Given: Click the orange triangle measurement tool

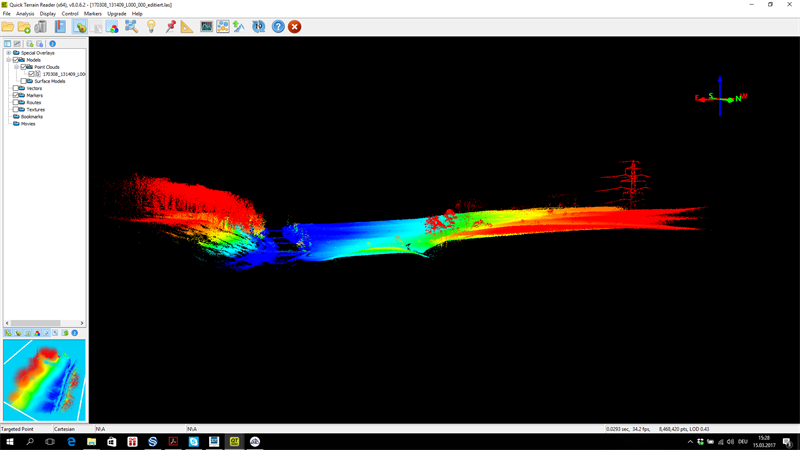Looking at the screenshot, I should coord(187,27).
